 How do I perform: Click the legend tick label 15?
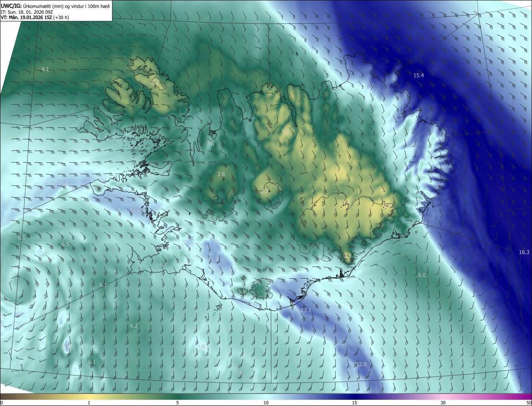pyautogui.click(x=355, y=403)
